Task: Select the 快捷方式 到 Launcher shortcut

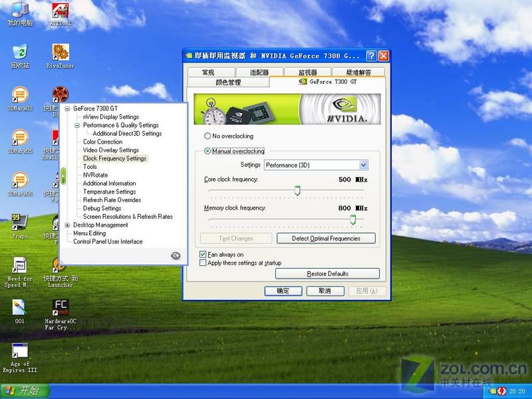Action: click(61, 273)
